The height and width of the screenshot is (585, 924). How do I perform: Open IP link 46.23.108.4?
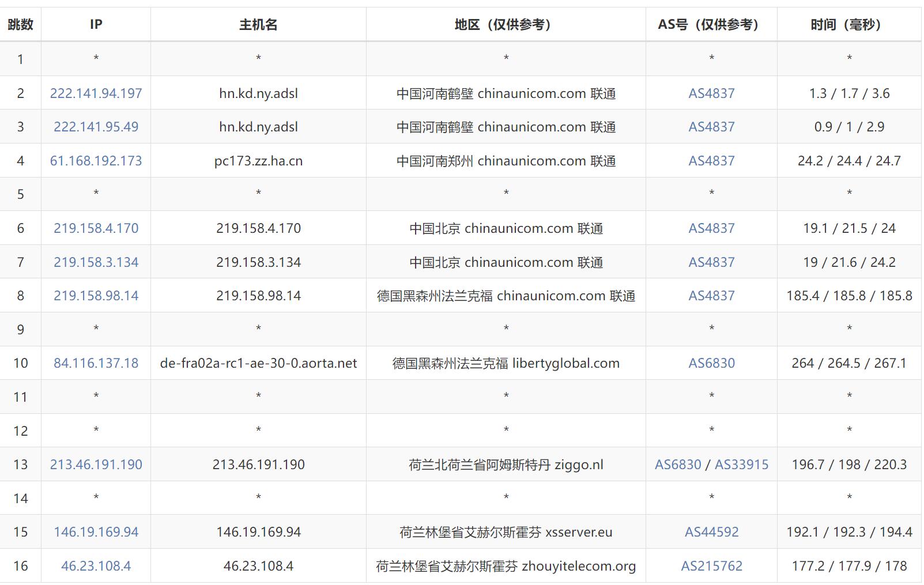point(96,566)
